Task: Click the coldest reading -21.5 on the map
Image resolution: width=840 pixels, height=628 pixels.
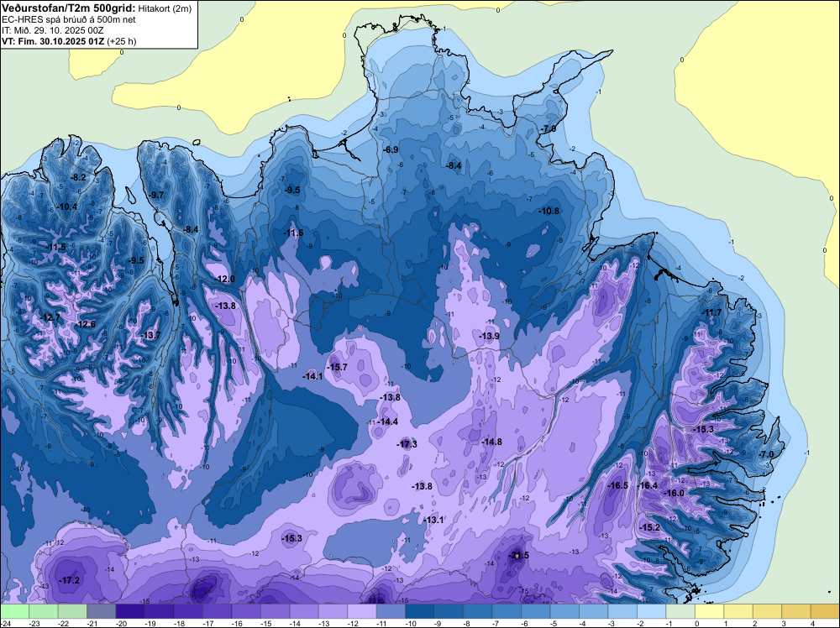Action: pyautogui.click(x=518, y=555)
